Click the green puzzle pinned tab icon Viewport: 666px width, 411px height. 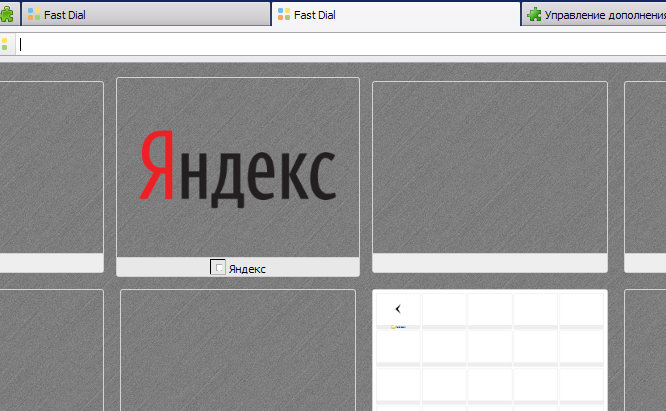tap(7, 14)
